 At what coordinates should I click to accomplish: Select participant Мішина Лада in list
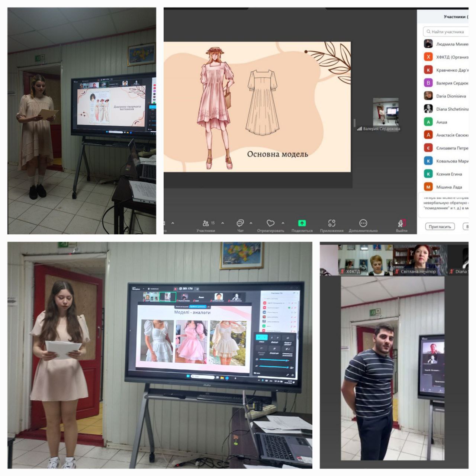click(449, 187)
